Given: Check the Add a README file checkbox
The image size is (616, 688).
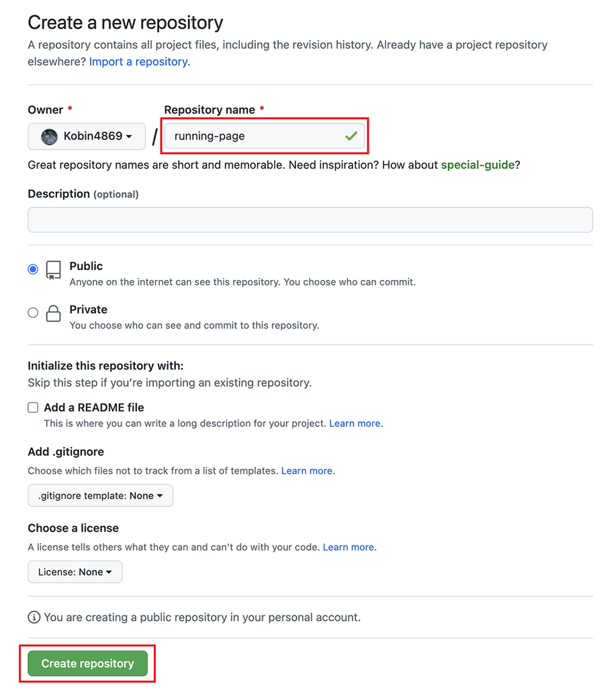Looking at the screenshot, I should [x=33, y=407].
